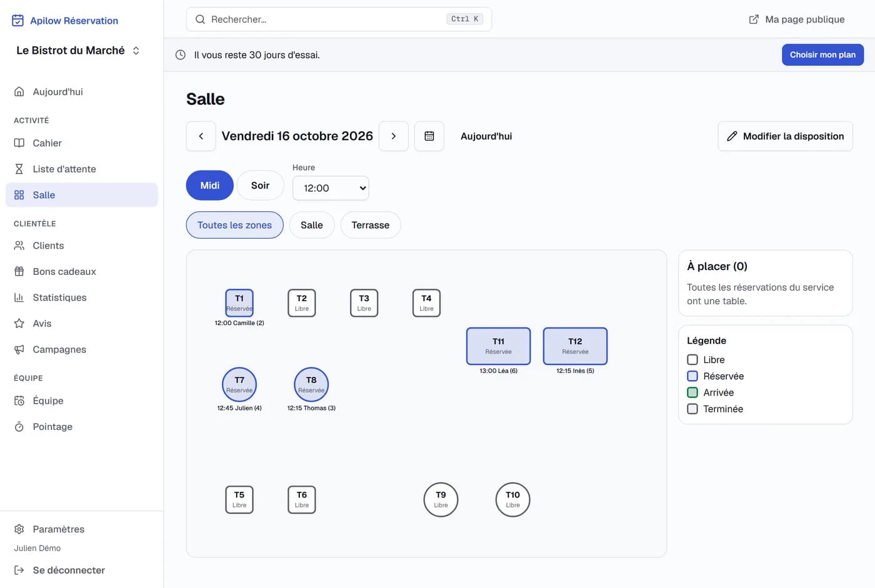Open Liste d'attente hourglass icon
The image size is (875, 588).
tap(19, 169)
